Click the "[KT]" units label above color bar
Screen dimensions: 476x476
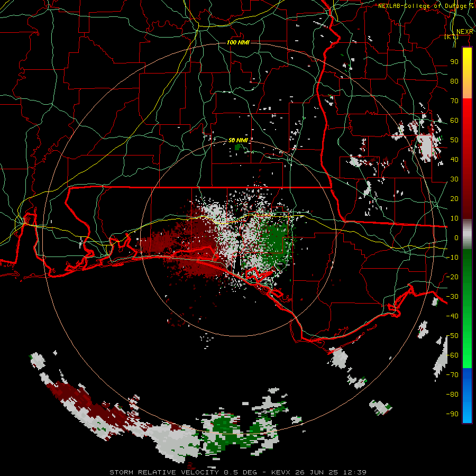coord(451,36)
